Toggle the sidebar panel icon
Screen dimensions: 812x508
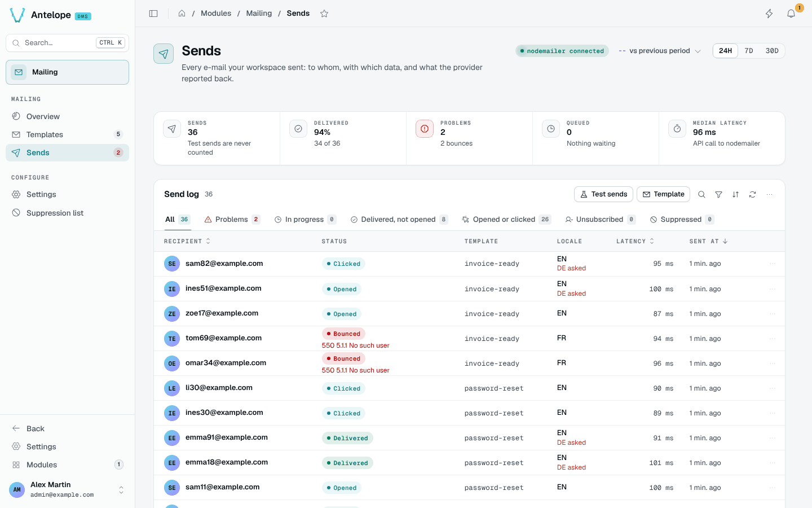[153, 14]
